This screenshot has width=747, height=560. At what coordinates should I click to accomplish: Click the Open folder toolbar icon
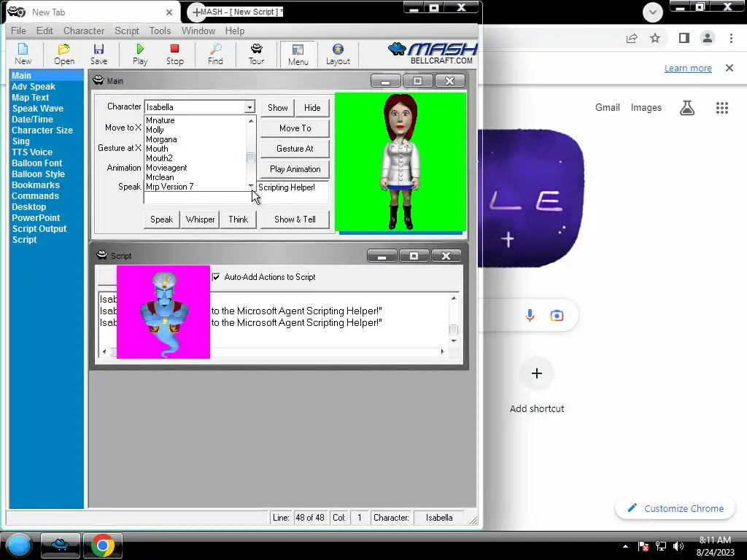click(64, 54)
